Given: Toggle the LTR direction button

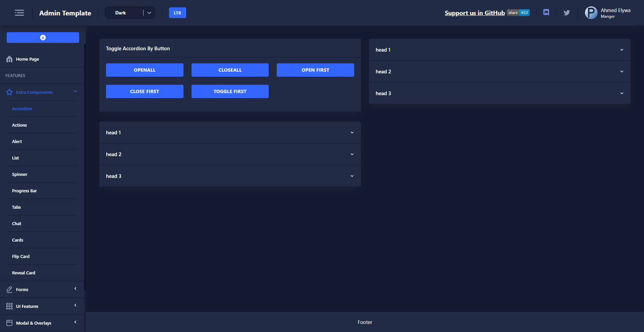Looking at the screenshot, I should (x=177, y=13).
